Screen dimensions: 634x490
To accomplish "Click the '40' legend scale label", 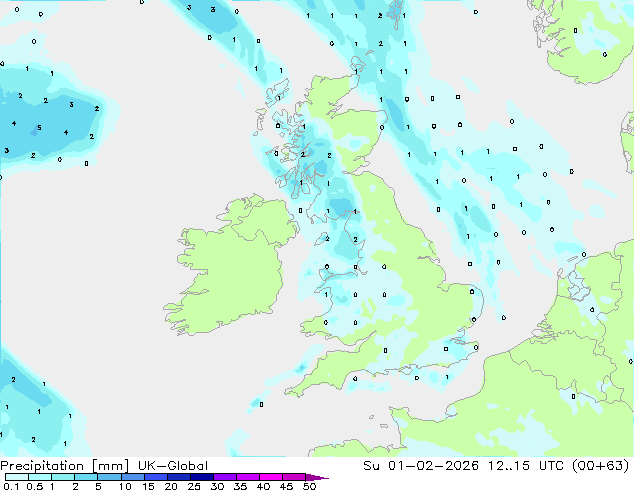I will click(263, 486).
